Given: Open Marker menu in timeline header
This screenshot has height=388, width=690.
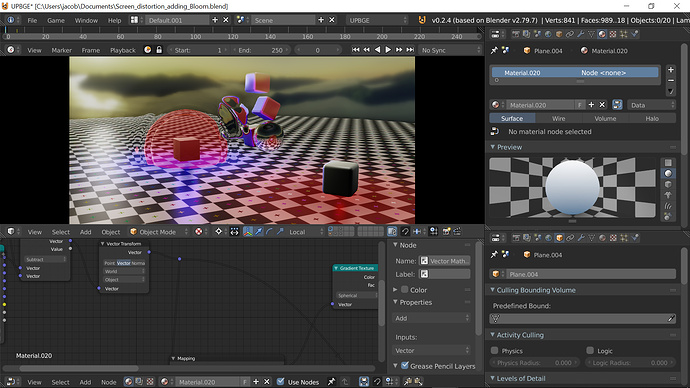Looking at the screenshot, I should point(62,50).
